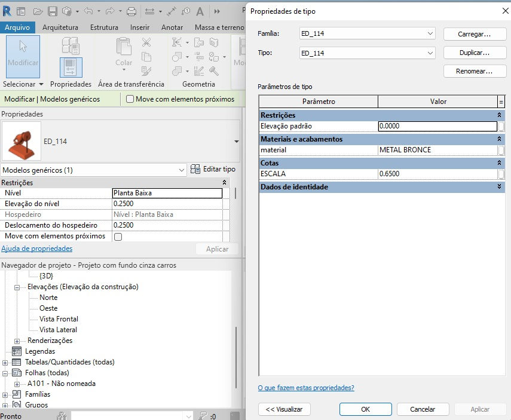Enable Move com elementos próximos in options bar
This screenshot has width=511, height=420.
click(130, 99)
